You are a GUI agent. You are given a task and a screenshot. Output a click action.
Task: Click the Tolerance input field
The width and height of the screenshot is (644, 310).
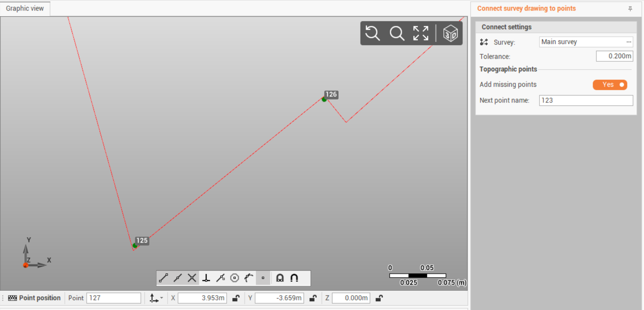(614, 56)
